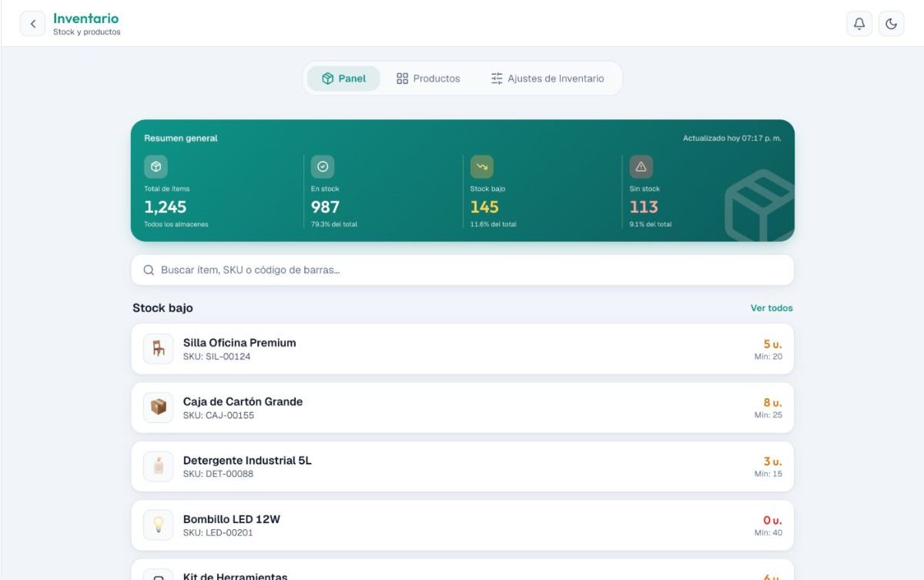Open Silla Oficina Premium item
Image resolution: width=924 pixels, height=580 pixels.
pyautogui.click(x=463, y=349)
